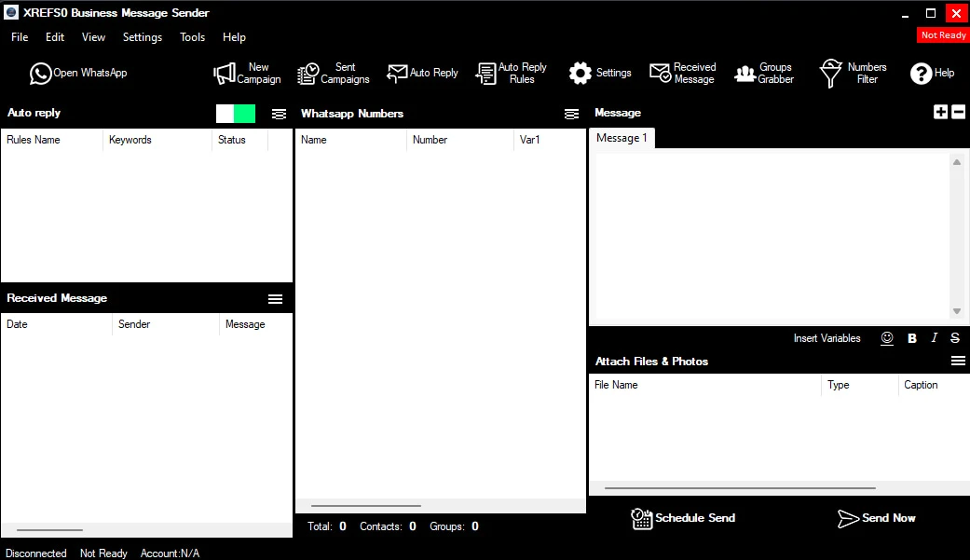This screenshot has height=560, width=970.
Task: Remove a message tab with minus icon
Action: [x=958, y=112]
